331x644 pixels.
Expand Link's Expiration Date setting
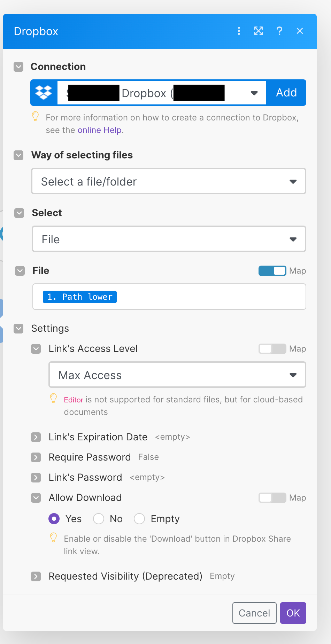tap(36, 437)
